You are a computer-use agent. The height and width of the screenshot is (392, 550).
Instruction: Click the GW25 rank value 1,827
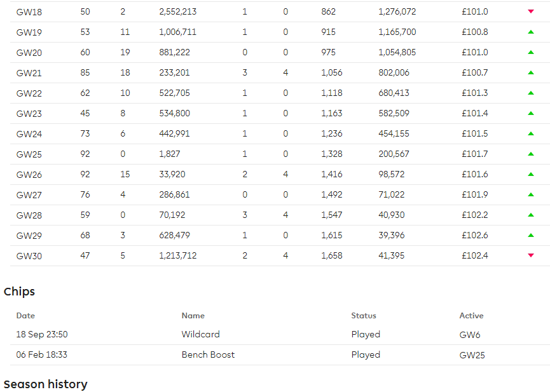point(170,154)
